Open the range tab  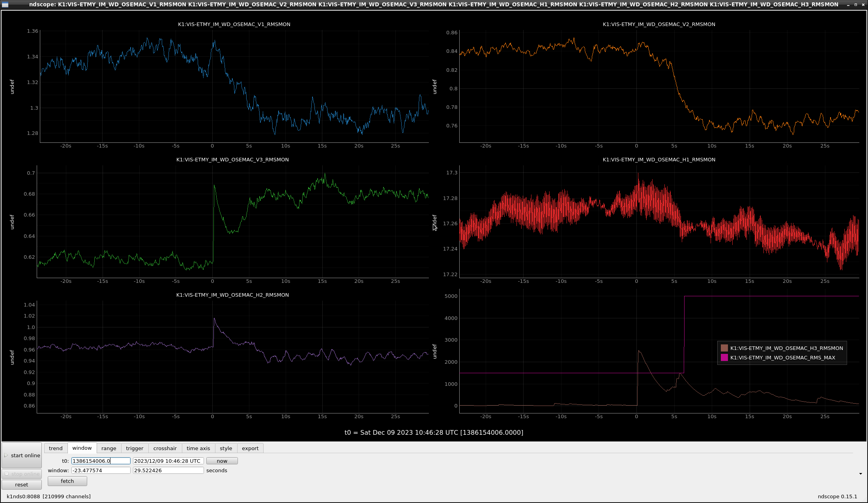(109, 448)
